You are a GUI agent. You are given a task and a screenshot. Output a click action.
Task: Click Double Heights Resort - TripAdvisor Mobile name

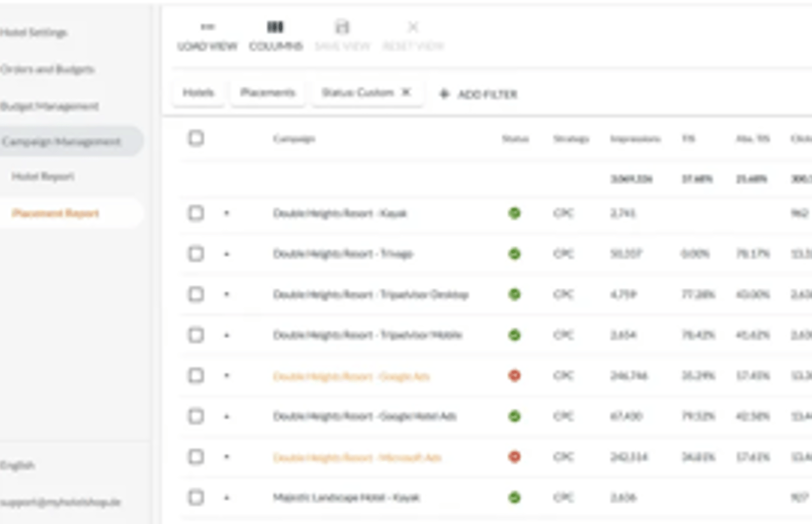367,335
